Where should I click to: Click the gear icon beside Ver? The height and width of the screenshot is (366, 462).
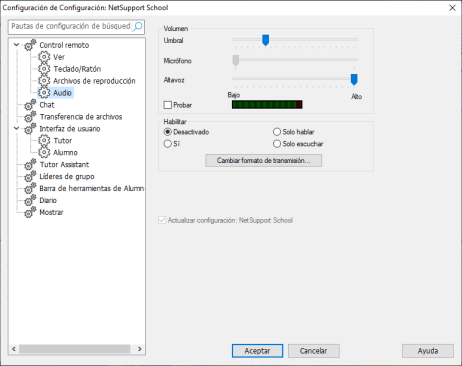44,57
